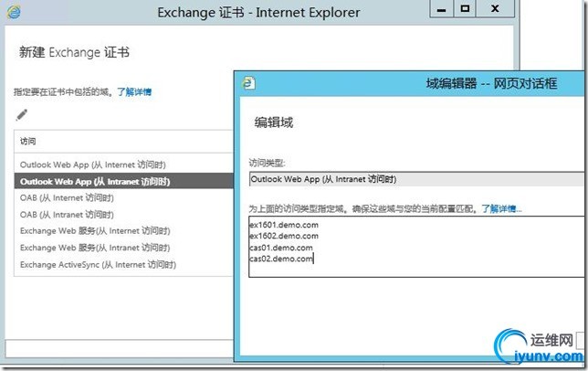Select OAB (从 Intranet 访问时) row

124,215
